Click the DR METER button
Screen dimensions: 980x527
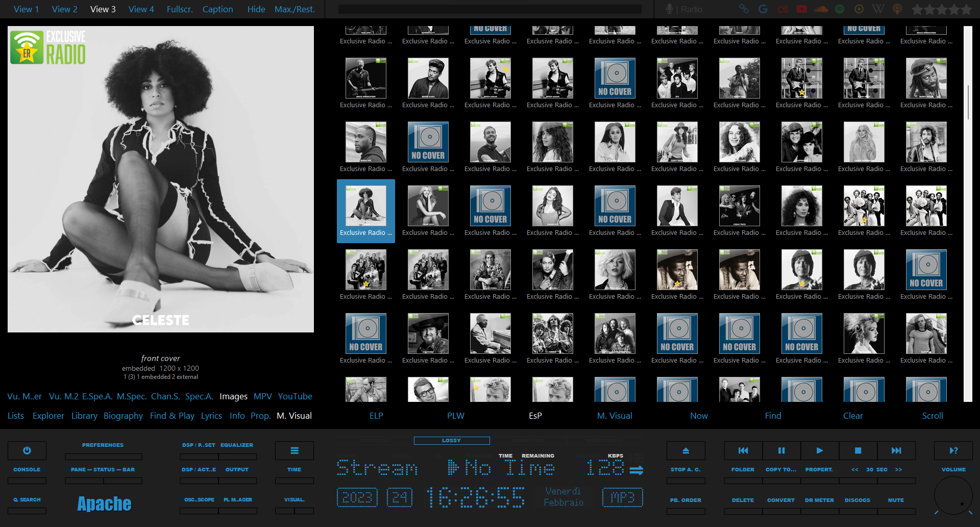pyautogui.click(x=819, y=500)
